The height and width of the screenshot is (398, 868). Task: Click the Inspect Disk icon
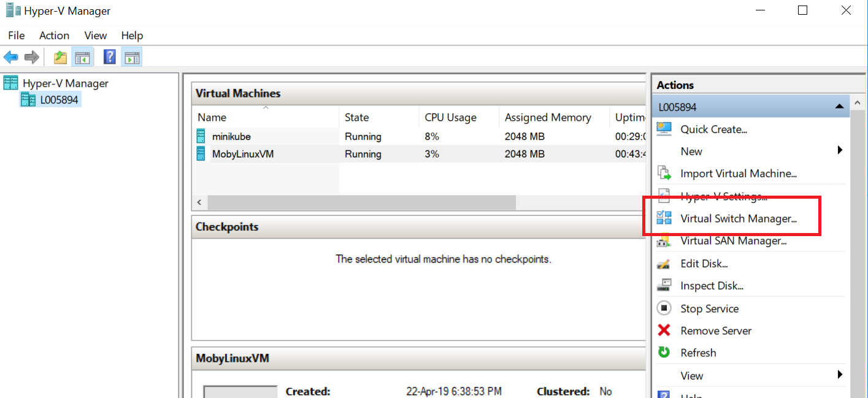[664, 285]
